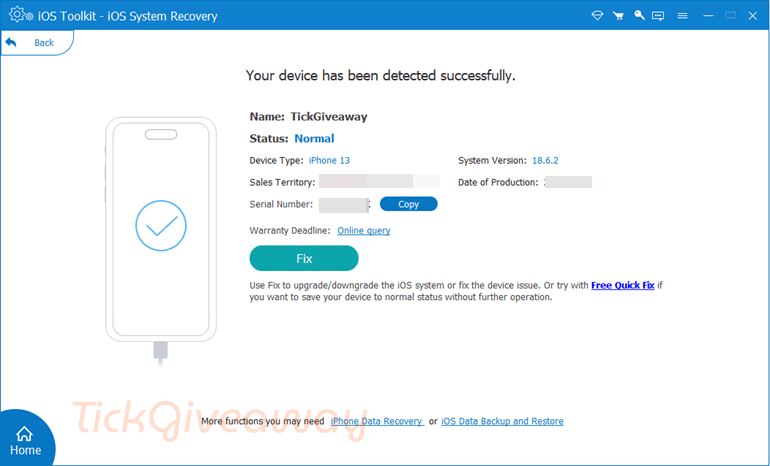Click the Home button
This screenshot has height=466, width=770.
tap(26, 440)
